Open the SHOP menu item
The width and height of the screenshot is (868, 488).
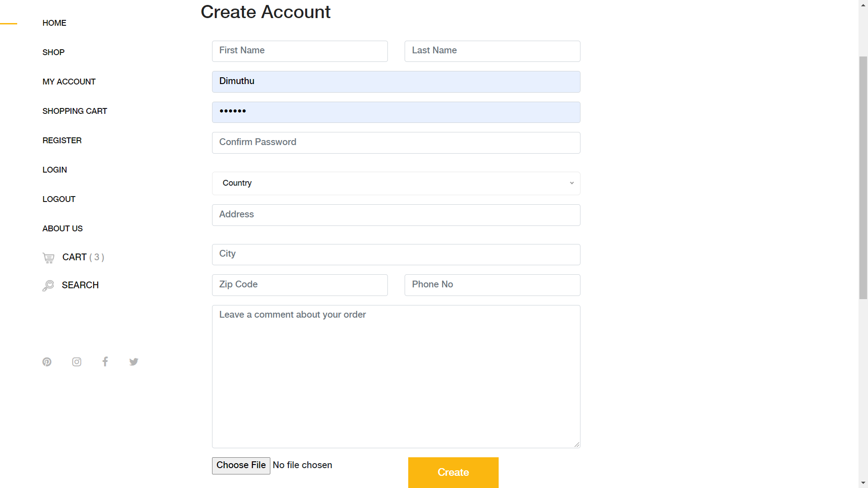[53, 52]
